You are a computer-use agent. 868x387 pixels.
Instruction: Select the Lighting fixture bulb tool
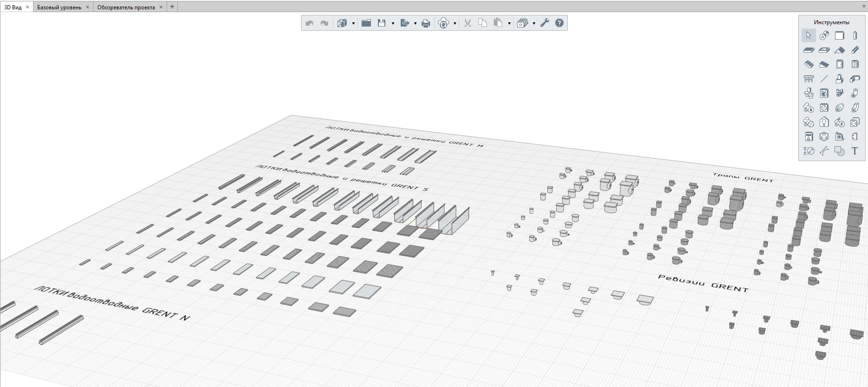[824, 122]
